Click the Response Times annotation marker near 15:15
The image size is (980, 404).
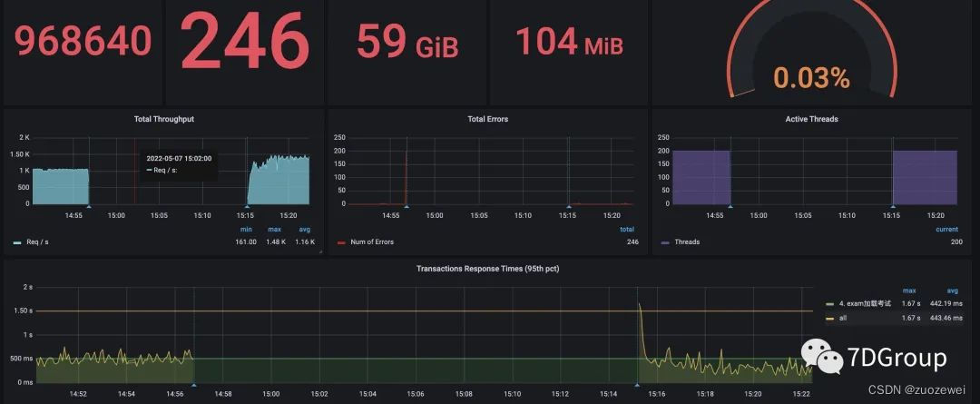click(x=638, y=385)
